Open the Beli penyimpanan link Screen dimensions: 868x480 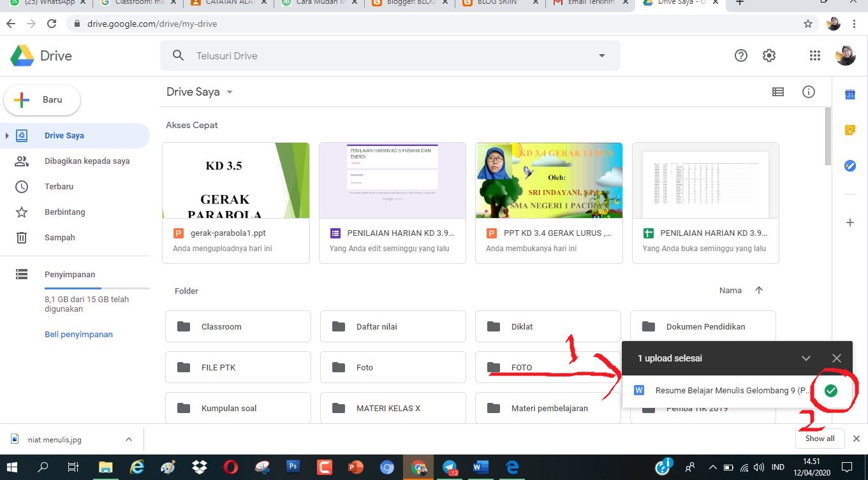click(78, 334)
